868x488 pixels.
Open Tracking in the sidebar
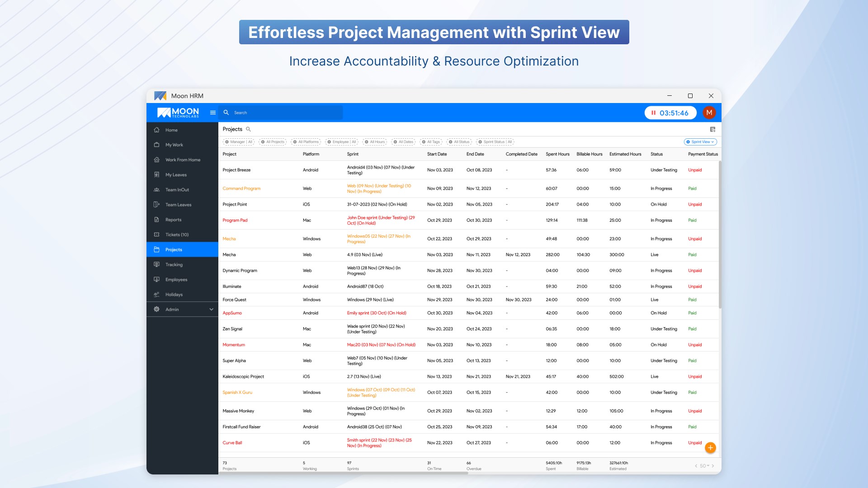click(174, 265)
